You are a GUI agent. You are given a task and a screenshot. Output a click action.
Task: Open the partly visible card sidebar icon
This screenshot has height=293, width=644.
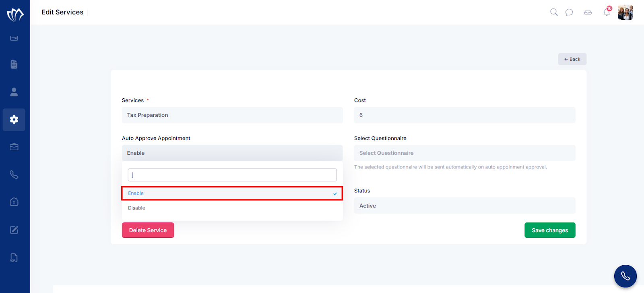[14, 38]
